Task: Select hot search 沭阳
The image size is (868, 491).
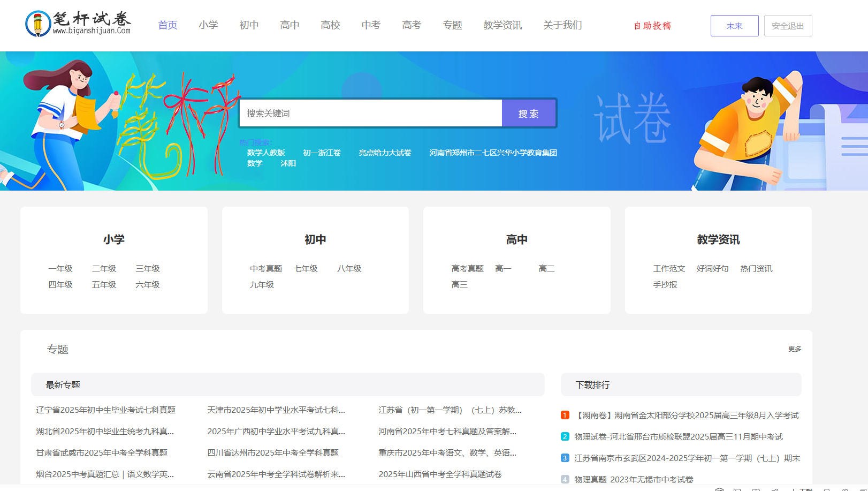Action: pos(288,163)
